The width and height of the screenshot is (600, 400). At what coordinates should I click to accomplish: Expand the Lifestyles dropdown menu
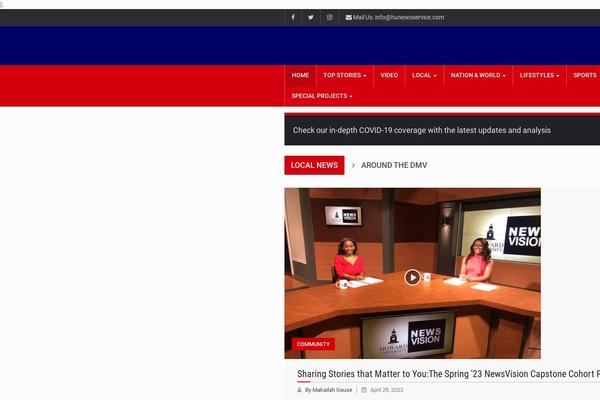(539, 75)
